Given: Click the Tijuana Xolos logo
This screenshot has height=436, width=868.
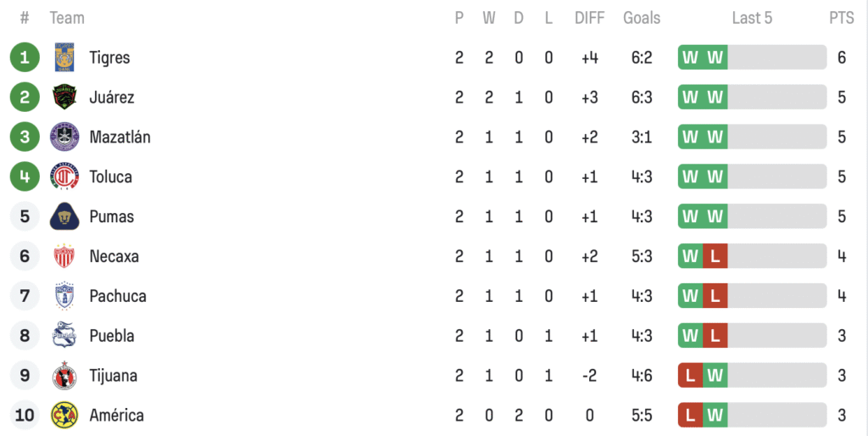Looking at the screenshot, I should [64, 375].
